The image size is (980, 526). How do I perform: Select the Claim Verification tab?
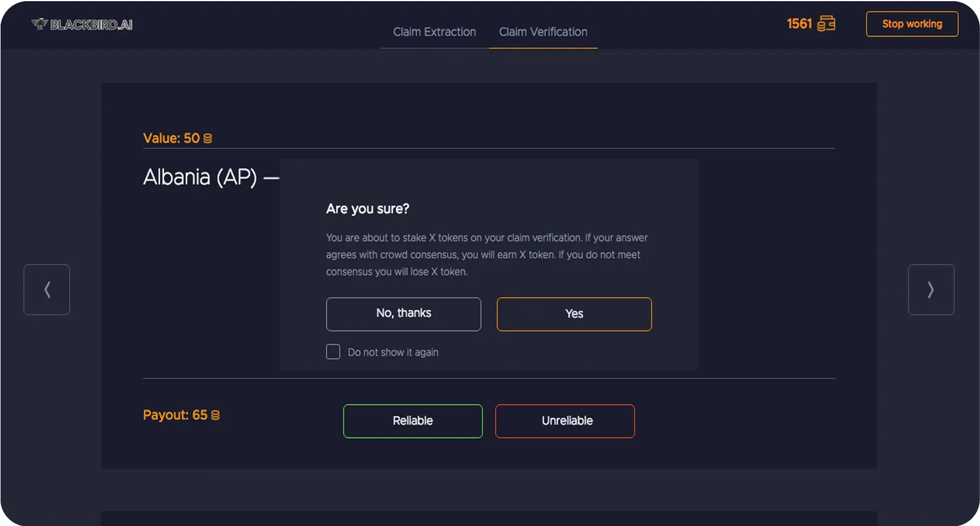[543, 32]
